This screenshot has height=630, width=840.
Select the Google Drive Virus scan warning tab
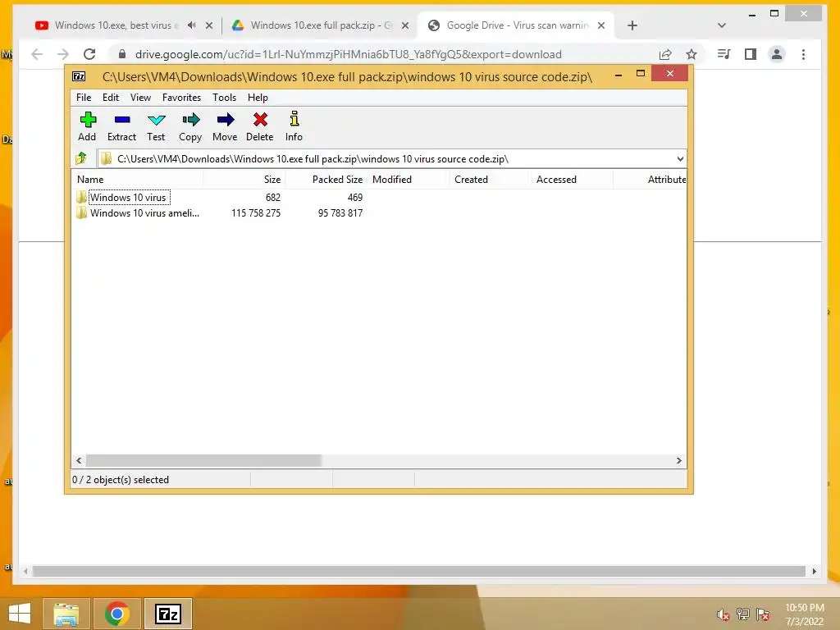coord(515,25)
